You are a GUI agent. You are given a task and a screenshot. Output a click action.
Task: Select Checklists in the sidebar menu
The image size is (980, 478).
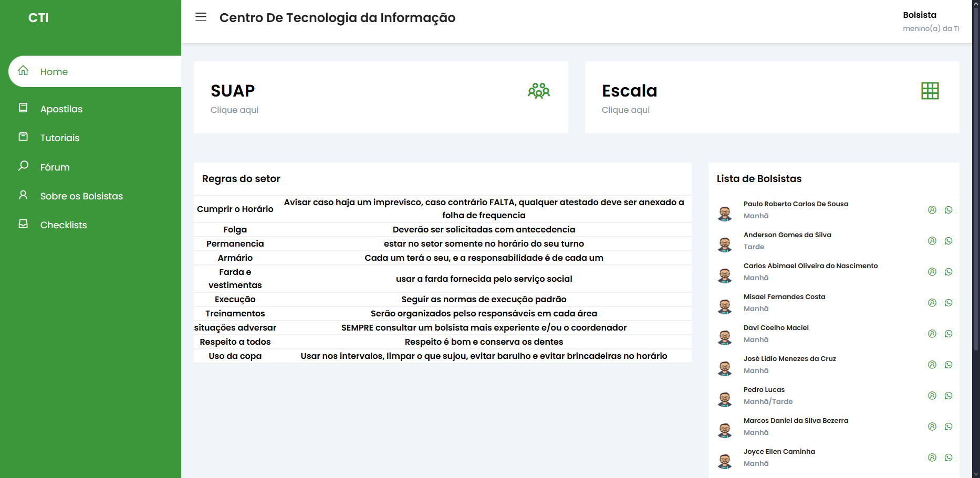(x=64, y=224)
